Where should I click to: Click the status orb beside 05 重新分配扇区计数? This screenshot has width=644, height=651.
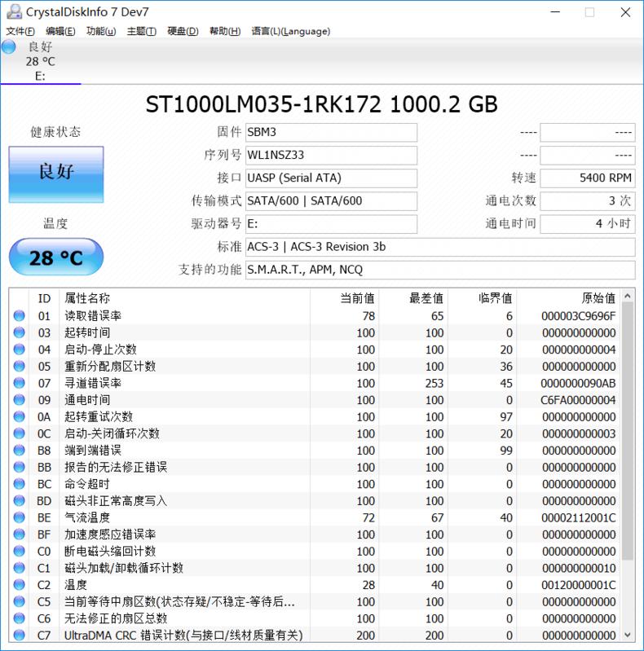[x=20, y=367]
